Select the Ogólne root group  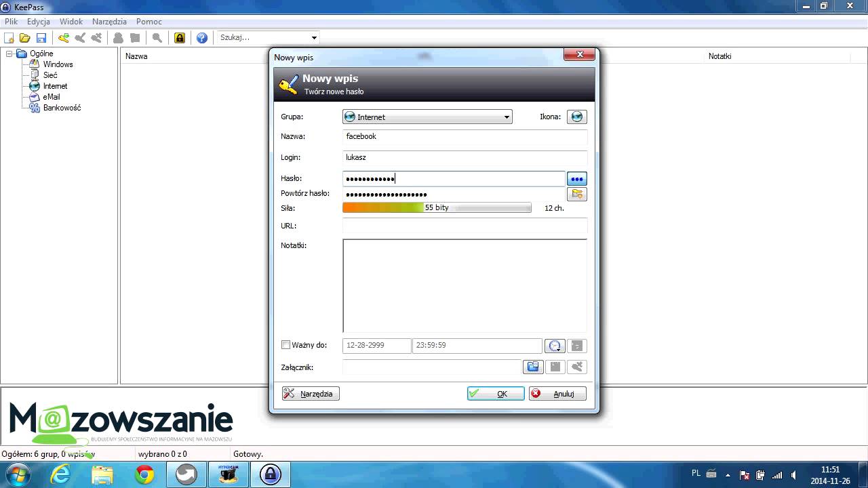coord(41,54)
